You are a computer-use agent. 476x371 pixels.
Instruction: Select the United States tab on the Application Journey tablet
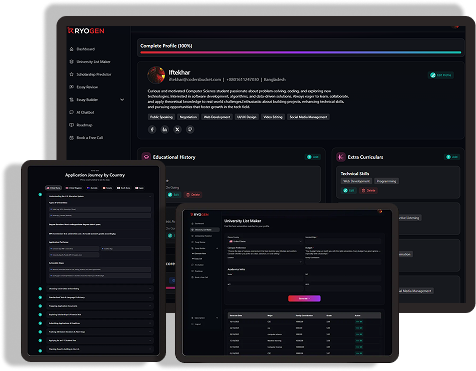pyautogui.click(x=54, y=188)
